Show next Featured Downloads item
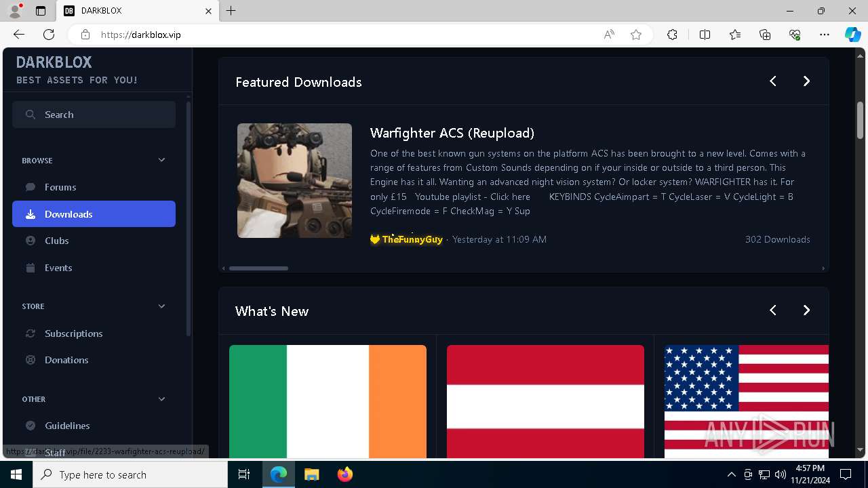868x488 pixels. pyautogui.click(x=806, y=81)
